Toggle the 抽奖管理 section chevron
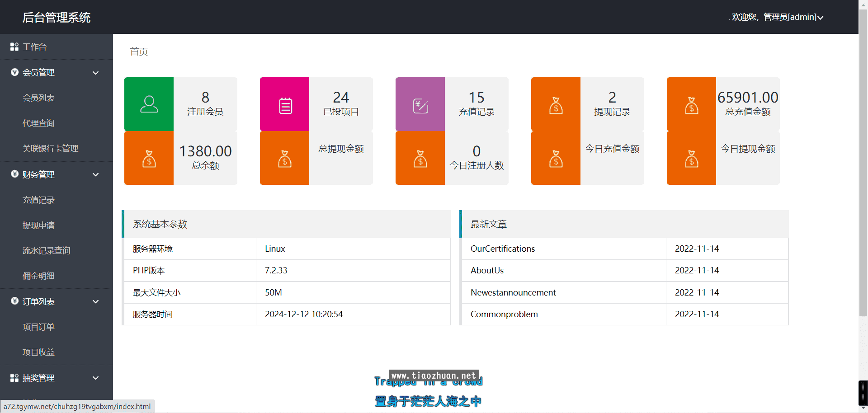The image size is (868, 413). click(x=95, y=378)
